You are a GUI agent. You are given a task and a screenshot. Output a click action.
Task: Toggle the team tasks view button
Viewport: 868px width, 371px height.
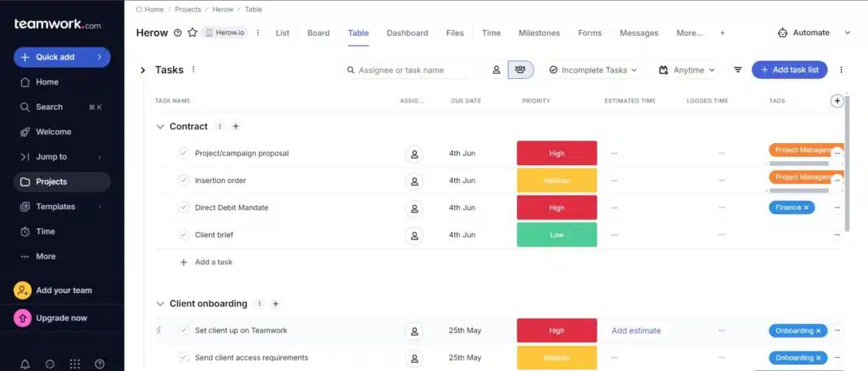tap(520, 70)
